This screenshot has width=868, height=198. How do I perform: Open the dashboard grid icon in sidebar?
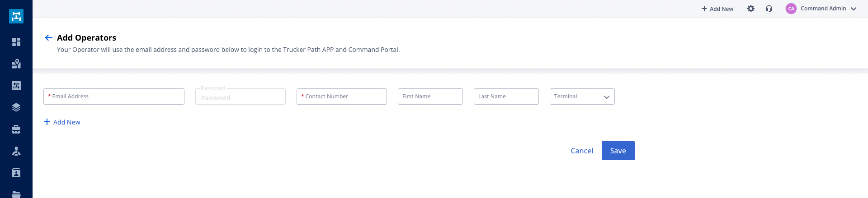(x=16, y=42)
